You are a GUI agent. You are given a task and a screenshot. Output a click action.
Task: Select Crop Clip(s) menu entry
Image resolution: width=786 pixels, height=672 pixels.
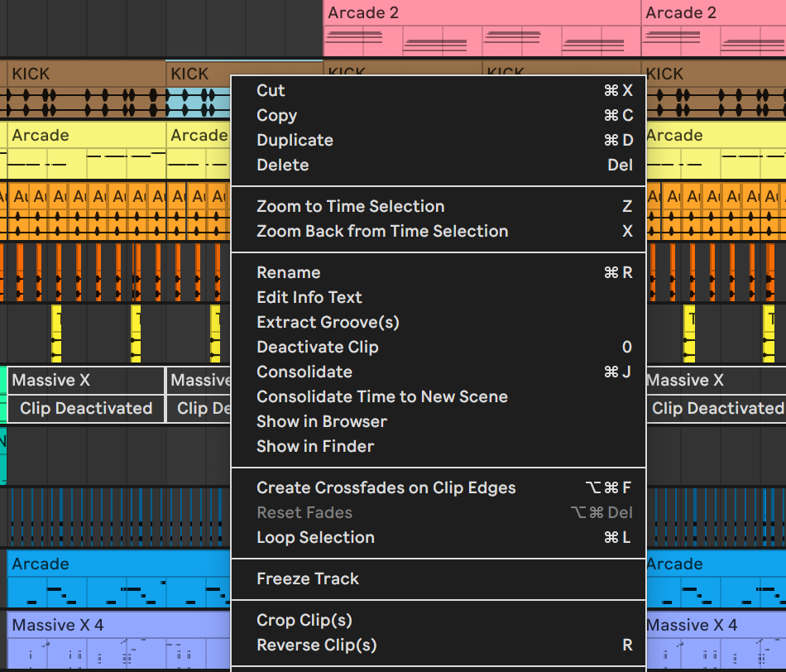[439, 621]
